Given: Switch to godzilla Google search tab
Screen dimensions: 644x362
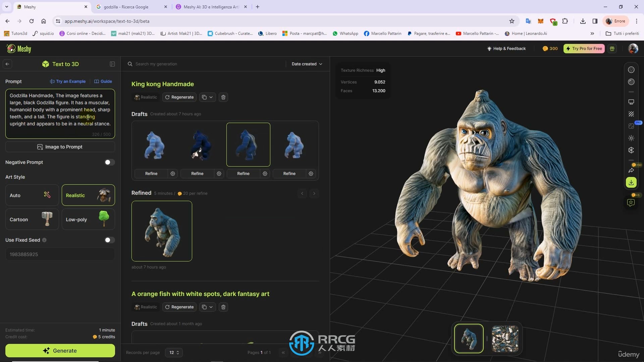Looking at the screenshot, I should (131, 7).
